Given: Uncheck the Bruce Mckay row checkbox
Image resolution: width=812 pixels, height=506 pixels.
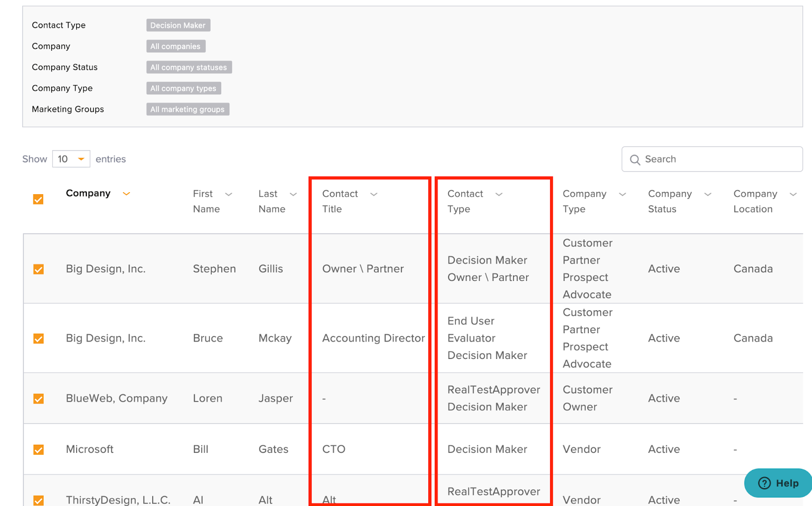Looking at the screenshot, I should (38, 339).
